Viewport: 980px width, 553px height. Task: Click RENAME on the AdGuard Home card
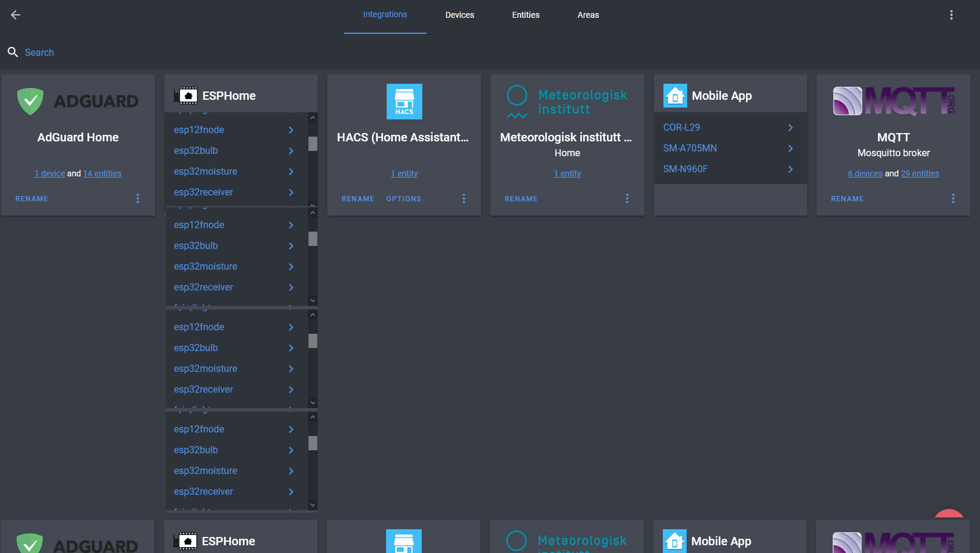[32, 199]
